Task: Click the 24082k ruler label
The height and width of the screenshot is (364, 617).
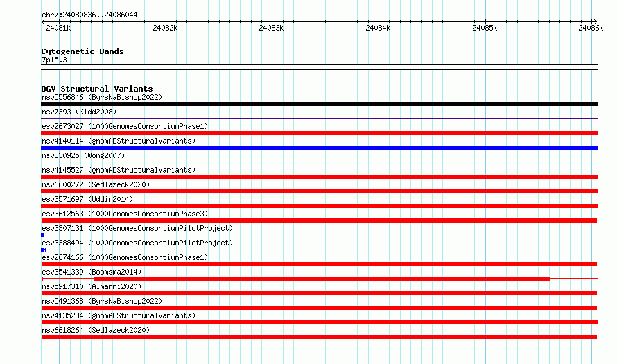Action: coord(165,28)
